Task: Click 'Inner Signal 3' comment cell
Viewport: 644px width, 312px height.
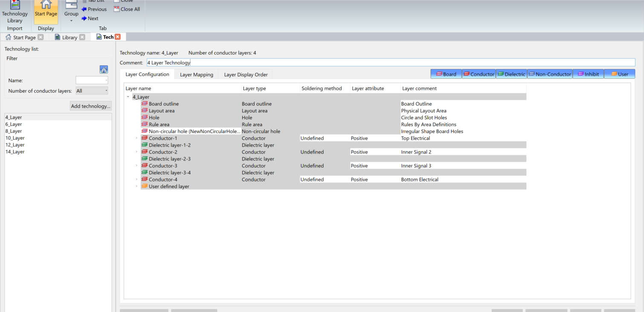Action: (x=463, y=166)
